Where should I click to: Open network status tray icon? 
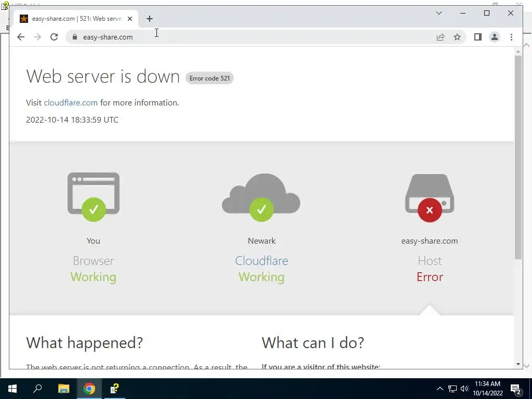(453, 389)
